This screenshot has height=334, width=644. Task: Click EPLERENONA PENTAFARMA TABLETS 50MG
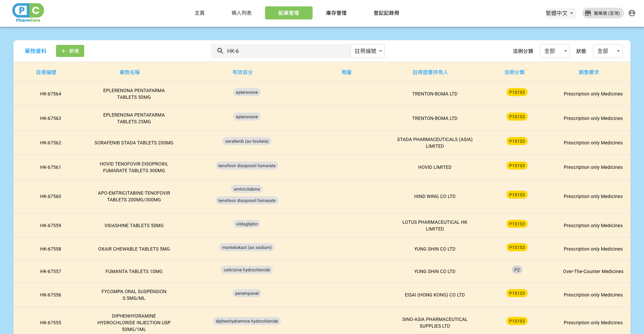(134, 94)
